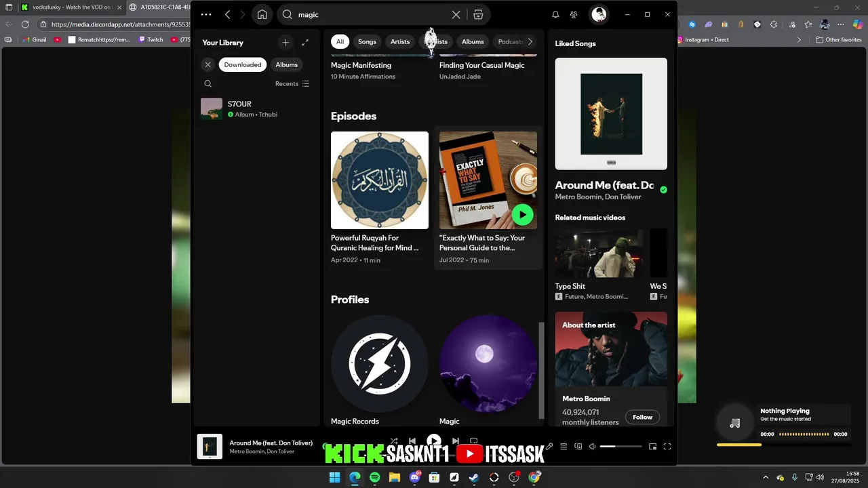Image resolution: width=868 pixels, height=488 pixels.
Task: Open the Spotify three-dot menu
Action: click(x=206, y=14)
